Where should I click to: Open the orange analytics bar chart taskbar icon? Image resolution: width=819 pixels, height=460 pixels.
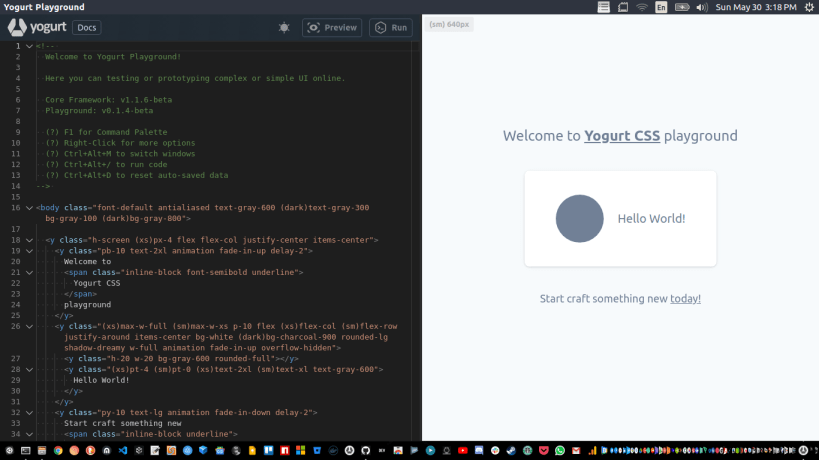point(592,451)
